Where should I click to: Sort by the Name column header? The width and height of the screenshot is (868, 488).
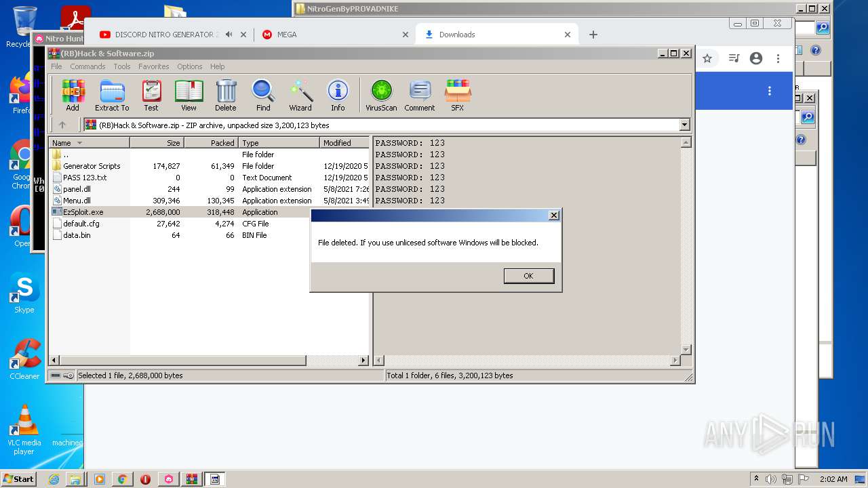pos(89,143)
